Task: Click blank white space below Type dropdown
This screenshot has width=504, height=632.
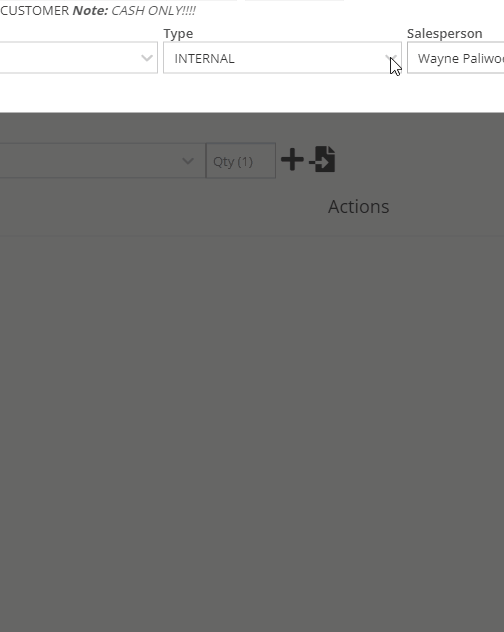Action: click(282, 93)
